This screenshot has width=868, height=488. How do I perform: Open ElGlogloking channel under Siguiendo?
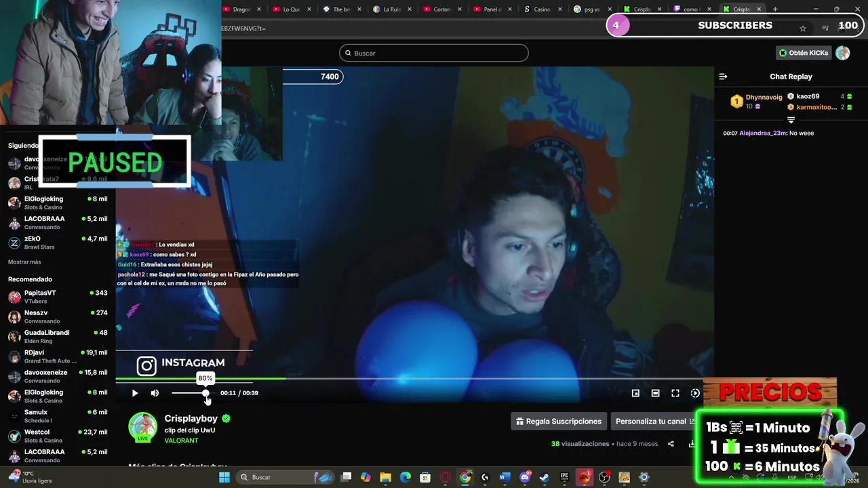(58, 203)
